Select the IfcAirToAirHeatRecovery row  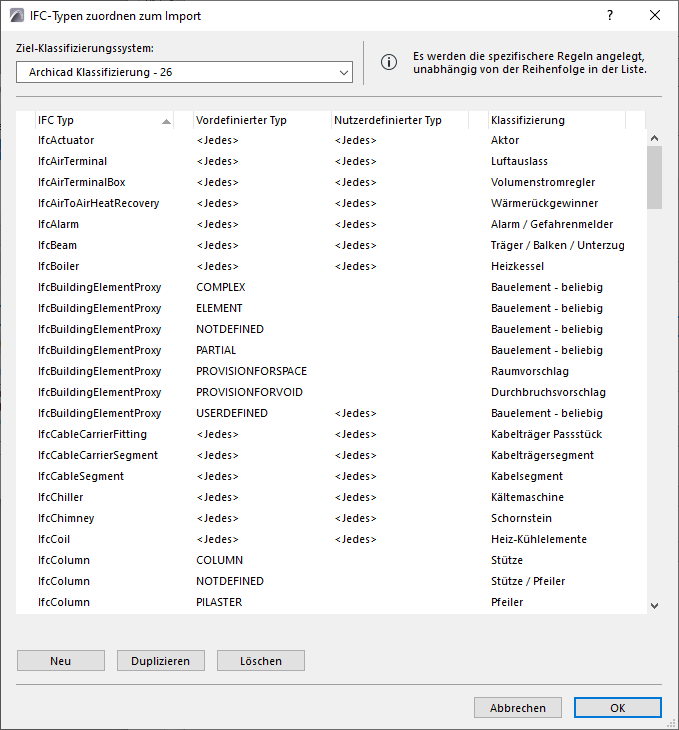pos(331,203)
